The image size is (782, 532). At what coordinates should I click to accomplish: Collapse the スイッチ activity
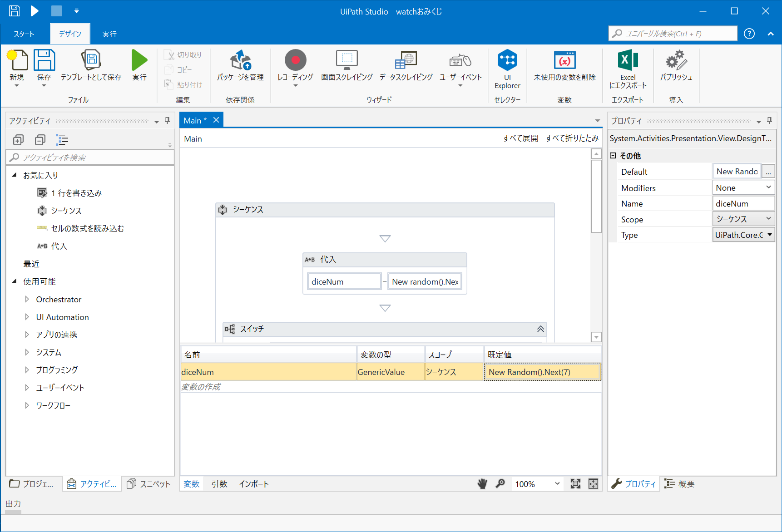[x=540, y=329]
